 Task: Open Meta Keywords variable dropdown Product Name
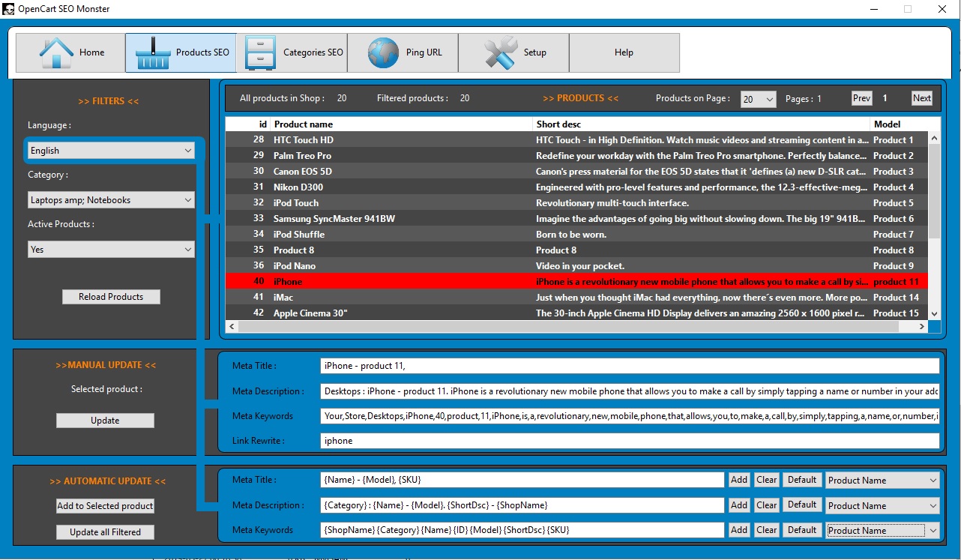click(x=882, y=530)
